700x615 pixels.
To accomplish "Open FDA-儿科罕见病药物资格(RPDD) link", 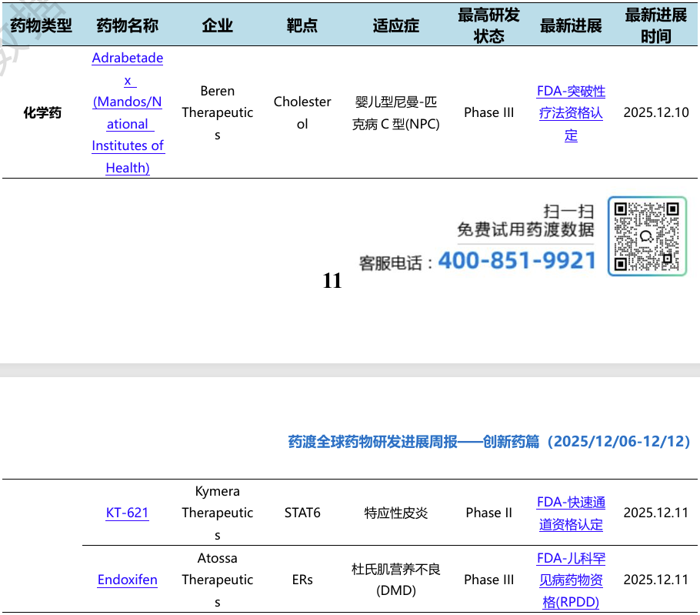I will (x=571, y=580).
